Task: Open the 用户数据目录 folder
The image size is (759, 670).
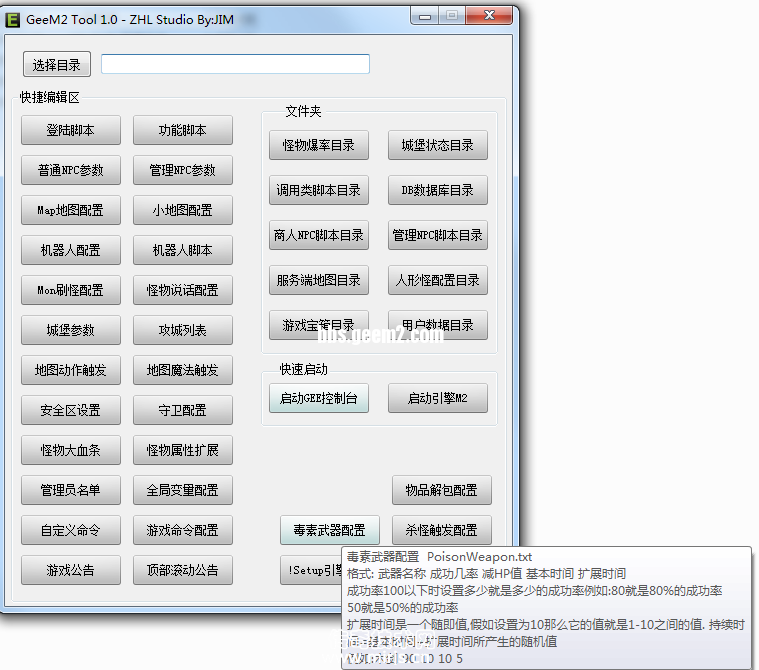Action: point(438,325)
